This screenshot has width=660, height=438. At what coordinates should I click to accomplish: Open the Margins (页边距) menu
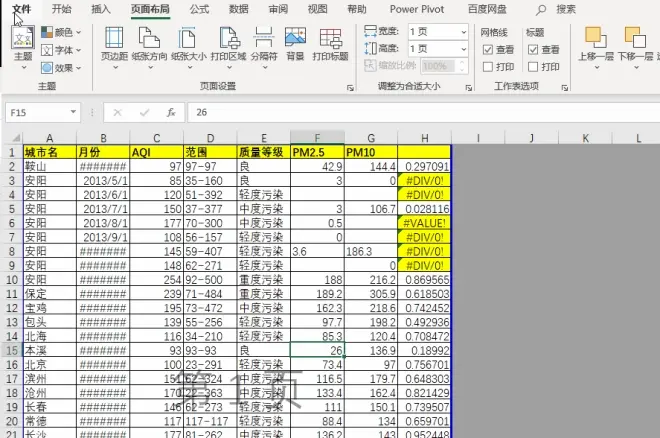pyautogui.click(x=114, y=46)
